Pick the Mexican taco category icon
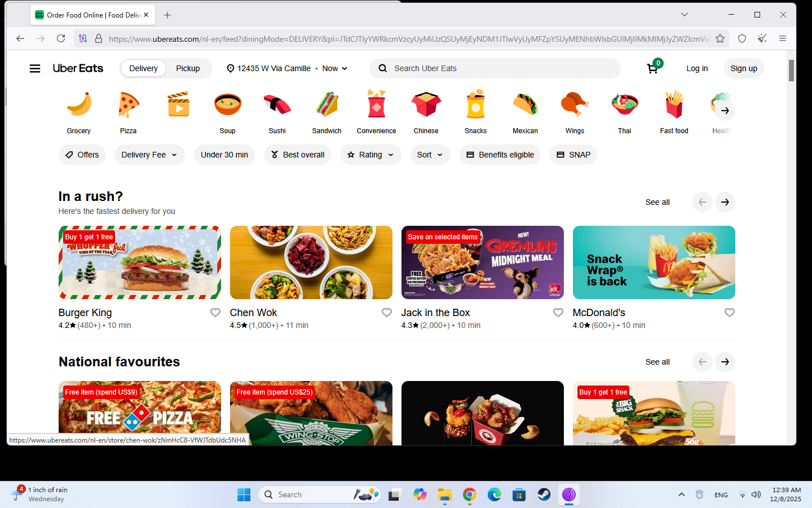Screen dimensions: 812x508 [x=525, y=106]
